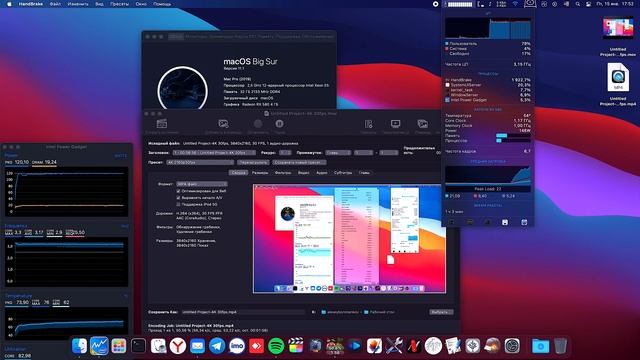Click the Save new preset button
Viewport: 640px width, 360px height.
pyautogui.click(x=300, y=162)
